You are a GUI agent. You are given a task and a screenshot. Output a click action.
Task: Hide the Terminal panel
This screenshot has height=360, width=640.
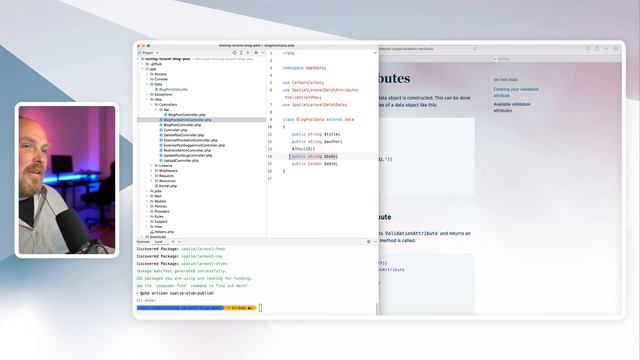tap(375, 242)
